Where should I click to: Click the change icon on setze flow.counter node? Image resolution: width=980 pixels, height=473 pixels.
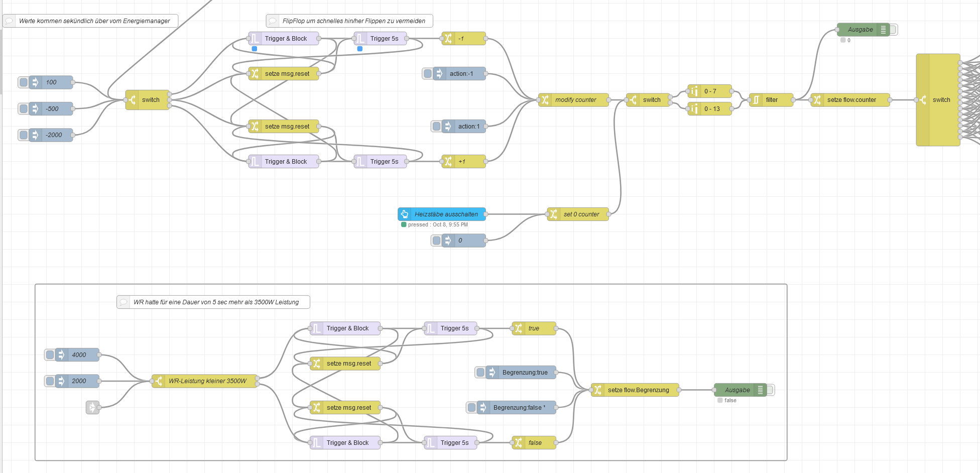[817, 100]
